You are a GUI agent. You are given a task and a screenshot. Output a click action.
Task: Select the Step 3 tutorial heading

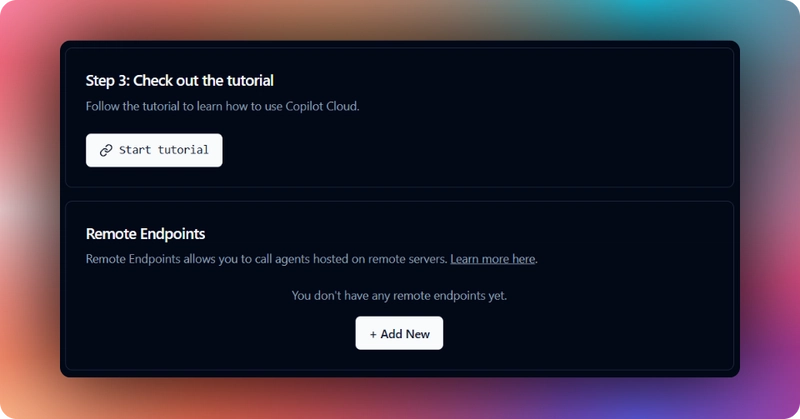pos(180,81)
